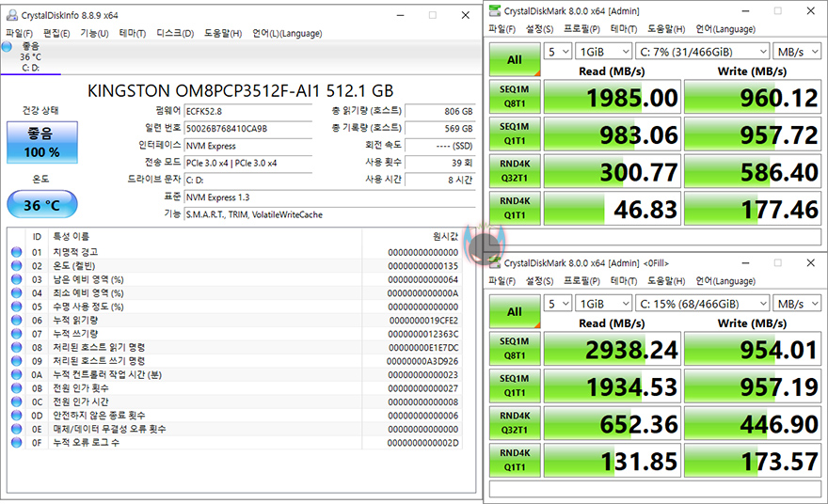Click the 좋음 100 % health status button

pyautogui.click(x=42, y=143)
